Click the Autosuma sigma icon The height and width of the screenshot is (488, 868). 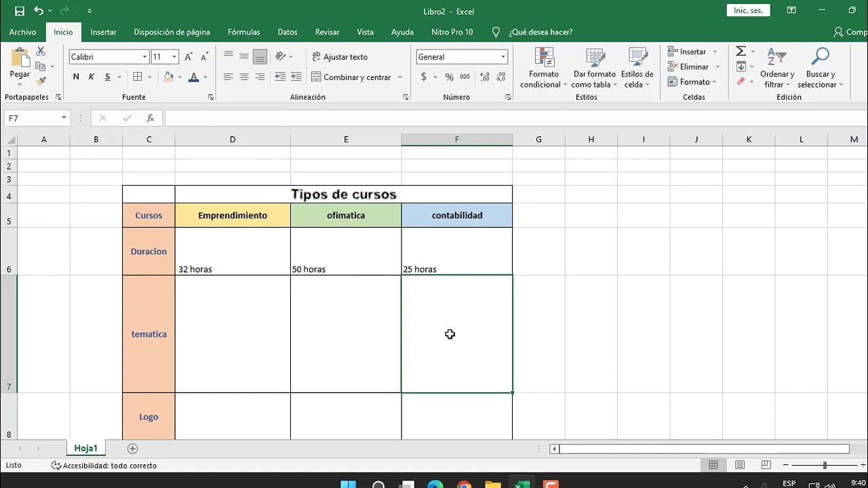point(740,51)
